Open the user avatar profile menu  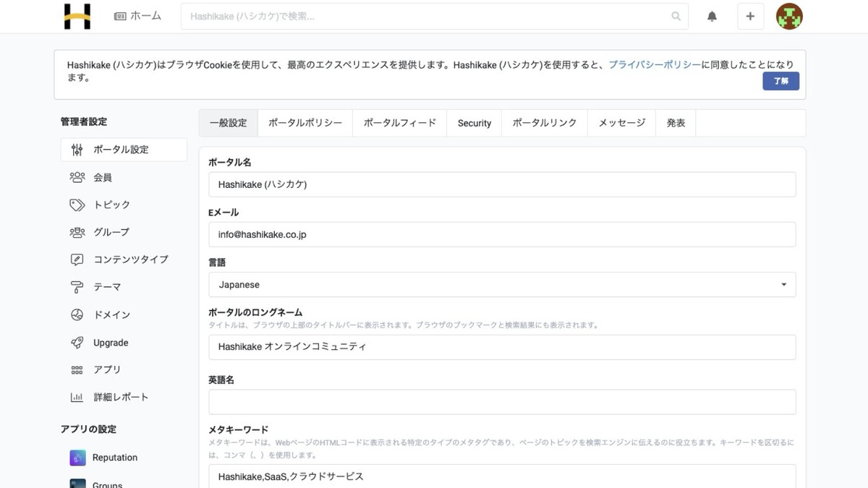point(789,16)
